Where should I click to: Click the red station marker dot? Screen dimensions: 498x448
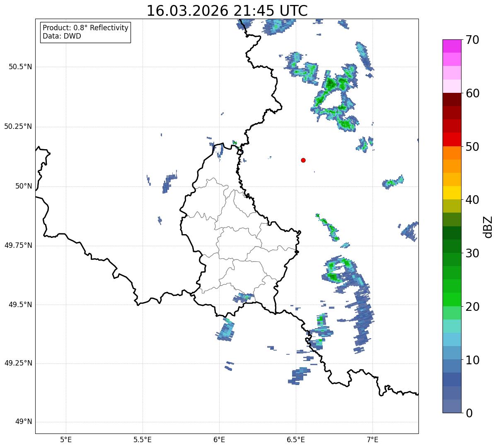click(303, 160)
